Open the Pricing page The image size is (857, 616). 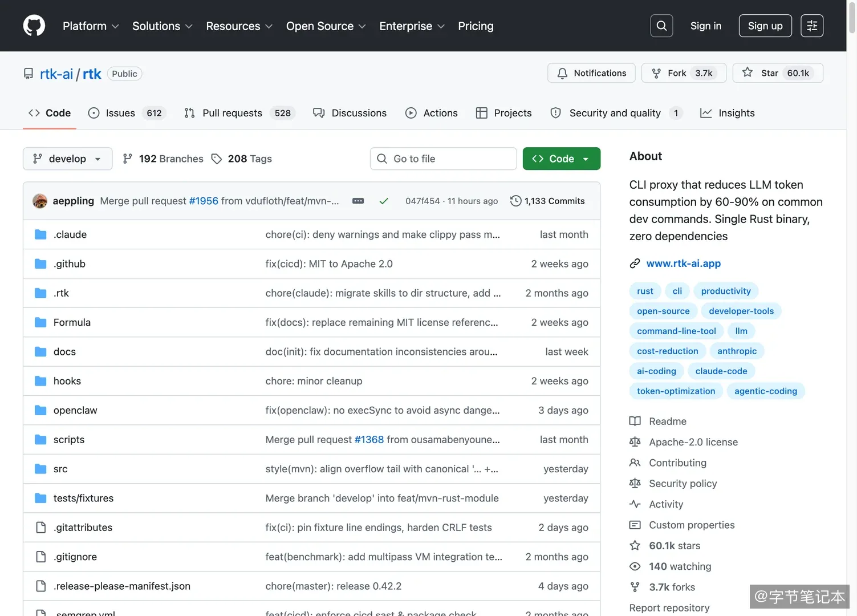coord(476,26)
